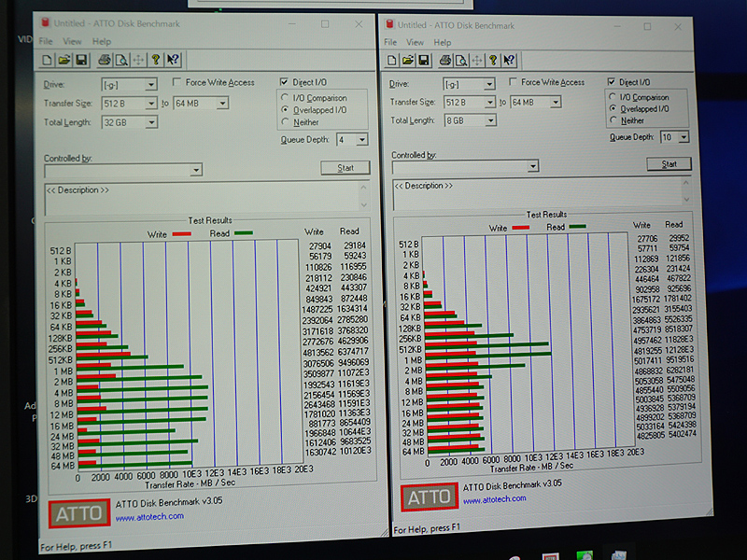The image size is (747, 560).
Task: Click the right window title bar app icon
Action: (x=389, y=24)
